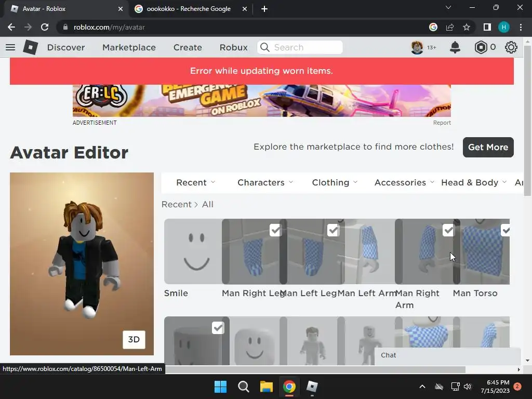Bookmark this page with the star icon
The width and height of the screenshot is (532, 399).
click(x=467, y=27)
